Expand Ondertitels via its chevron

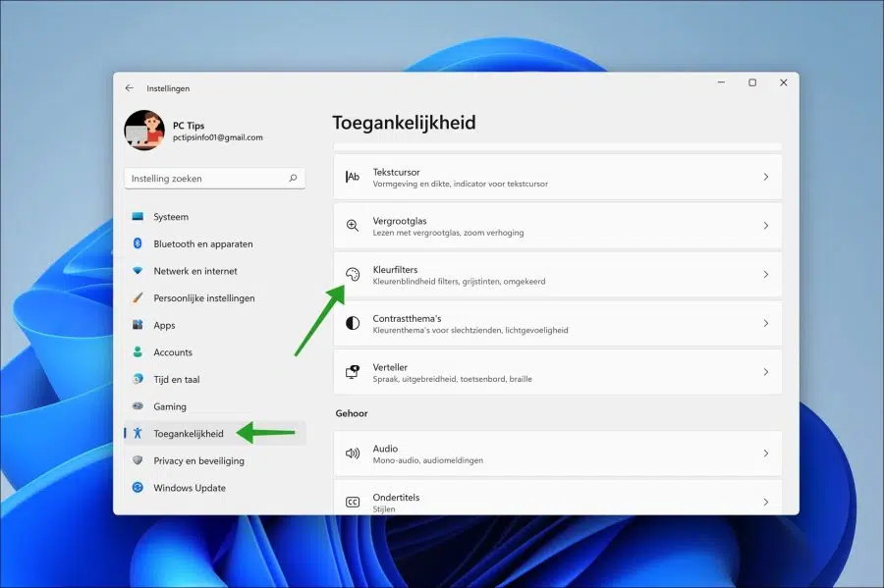[765, 502]
